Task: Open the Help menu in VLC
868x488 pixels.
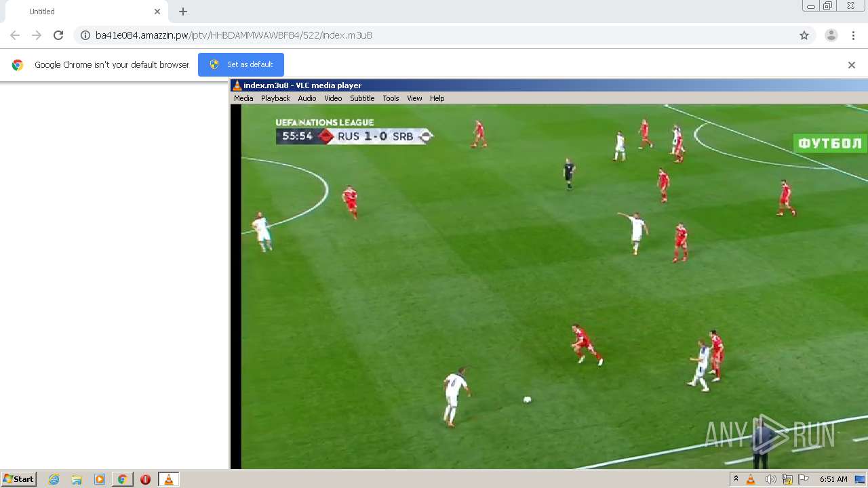Action: 437,98
